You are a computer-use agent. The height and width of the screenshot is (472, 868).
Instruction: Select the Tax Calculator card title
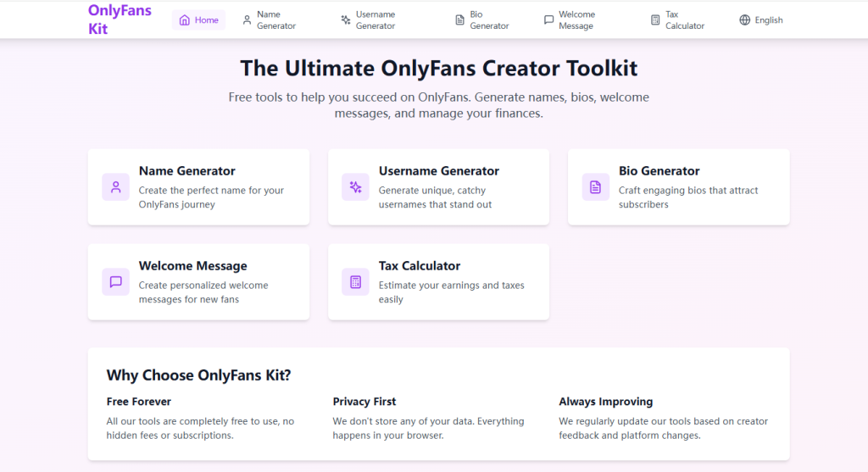419,266
